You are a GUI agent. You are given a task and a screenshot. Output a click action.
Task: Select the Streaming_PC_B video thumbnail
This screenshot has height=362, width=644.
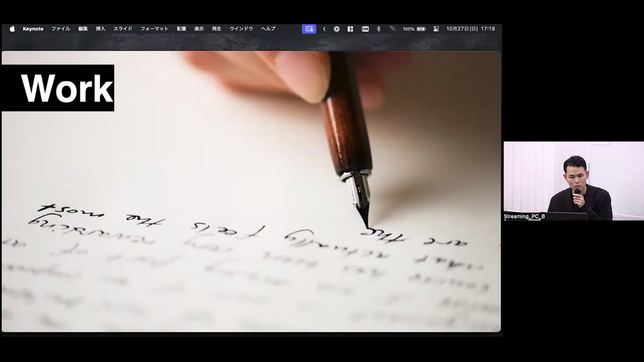pyautogui.click(x=574, y=181)
